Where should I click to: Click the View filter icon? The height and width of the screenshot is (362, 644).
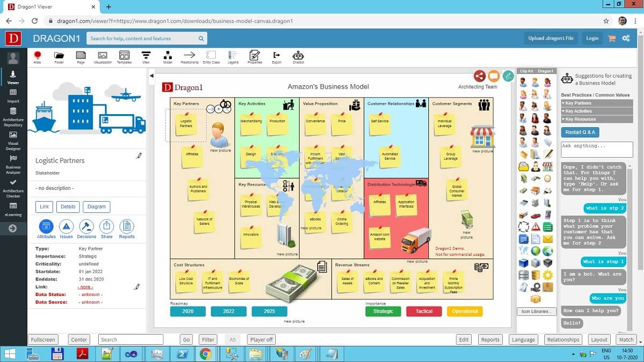(x=146, y=57)
